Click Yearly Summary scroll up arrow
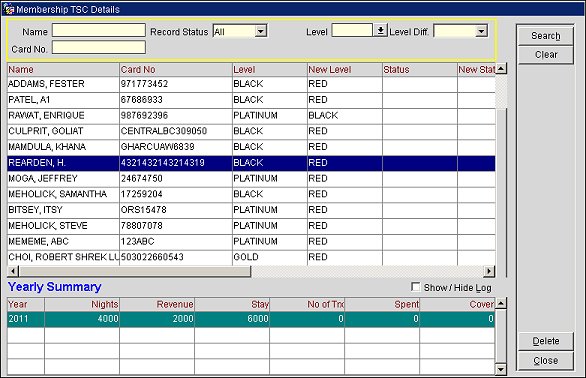Image resolution: width=586 pixels, height=378 pixels. pos(501,303)
